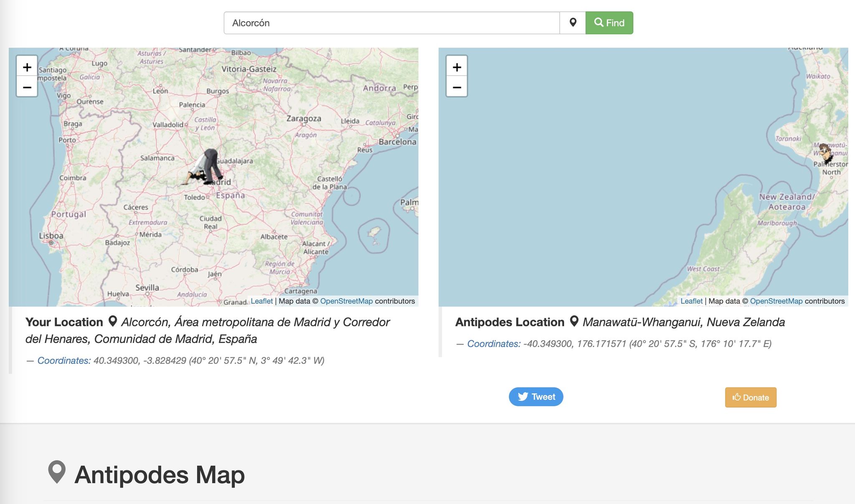Click the Donate button
Viewport: 855px width, 504px height.
tap(750, 397)
